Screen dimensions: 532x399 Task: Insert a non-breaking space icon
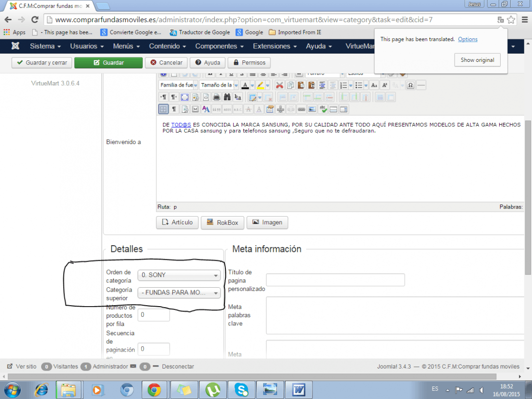(195, 109)
